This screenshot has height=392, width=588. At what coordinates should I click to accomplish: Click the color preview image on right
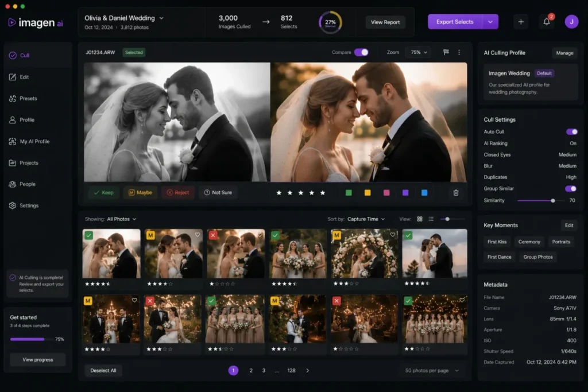coord(369,122)
